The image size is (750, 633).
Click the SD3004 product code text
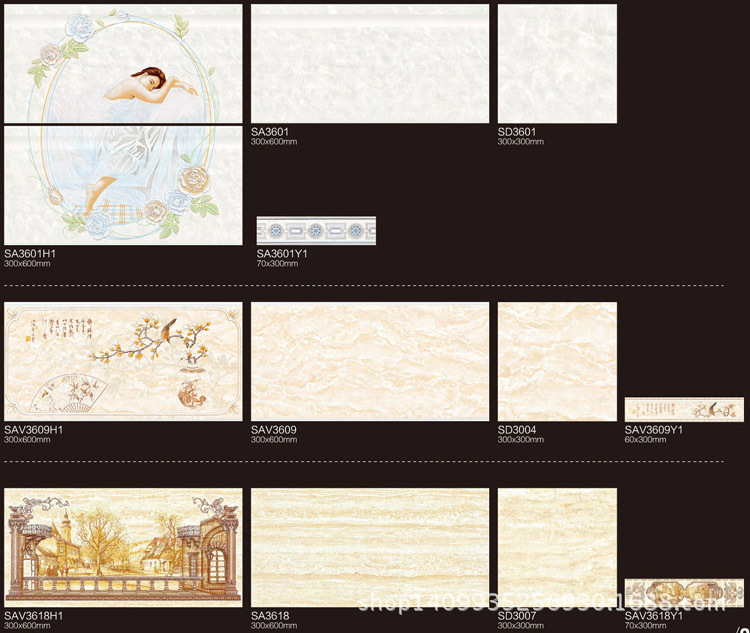(x=517, y=430)
